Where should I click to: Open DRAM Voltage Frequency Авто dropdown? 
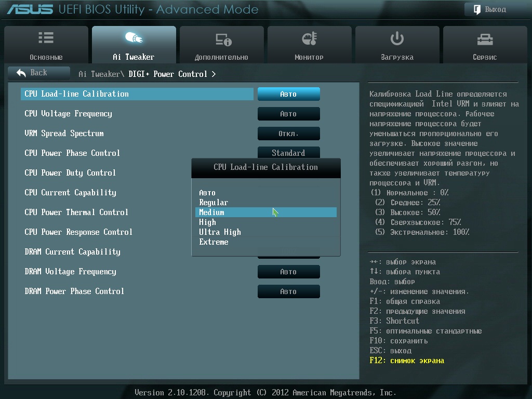pos(289,272)
